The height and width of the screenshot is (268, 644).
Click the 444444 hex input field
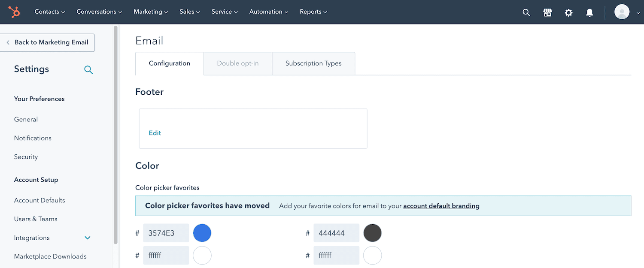pyautogui.click(x=336, y=233)
